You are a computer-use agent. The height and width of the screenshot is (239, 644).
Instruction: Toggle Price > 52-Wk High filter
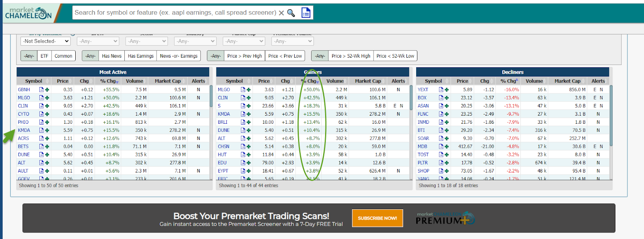(351, 56)
